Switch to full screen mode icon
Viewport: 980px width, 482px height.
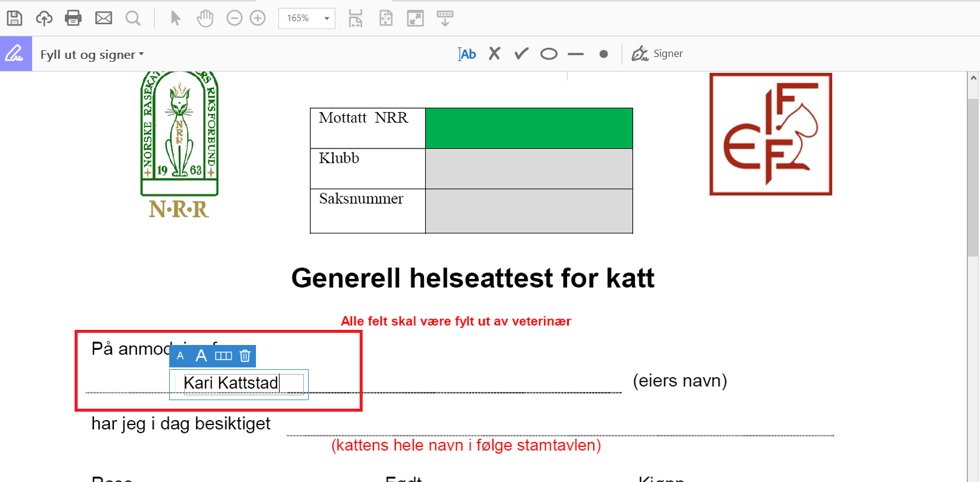(415, 18)
